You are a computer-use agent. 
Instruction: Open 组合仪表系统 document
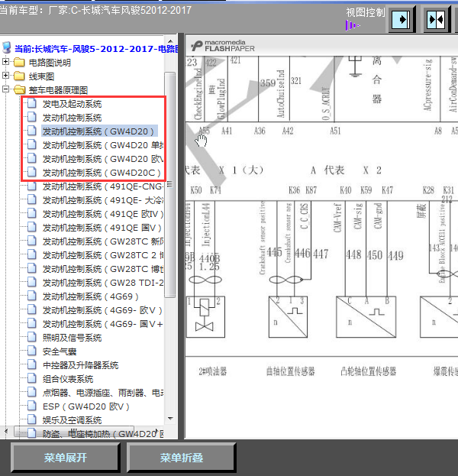(68, 379)
